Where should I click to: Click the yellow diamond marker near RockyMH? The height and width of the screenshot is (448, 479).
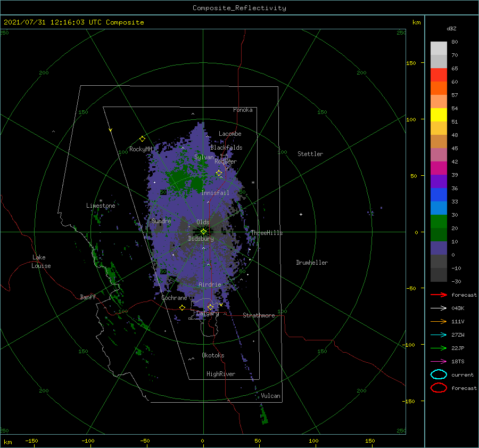click(142, 139)
